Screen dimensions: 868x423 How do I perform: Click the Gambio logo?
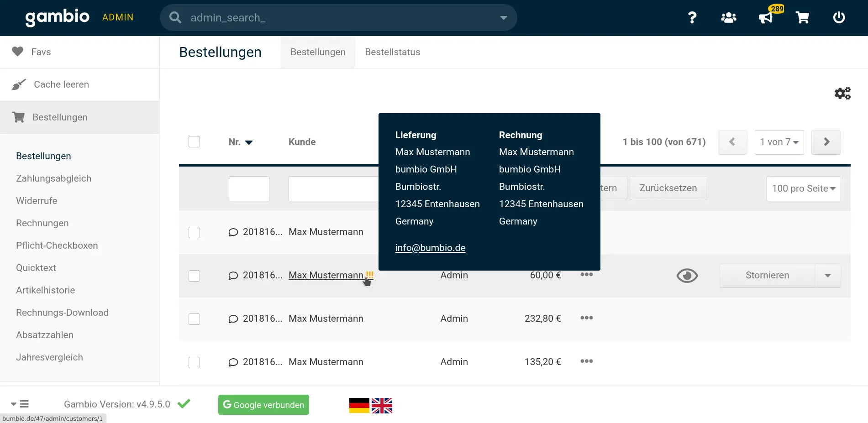(x=57, y=17)
